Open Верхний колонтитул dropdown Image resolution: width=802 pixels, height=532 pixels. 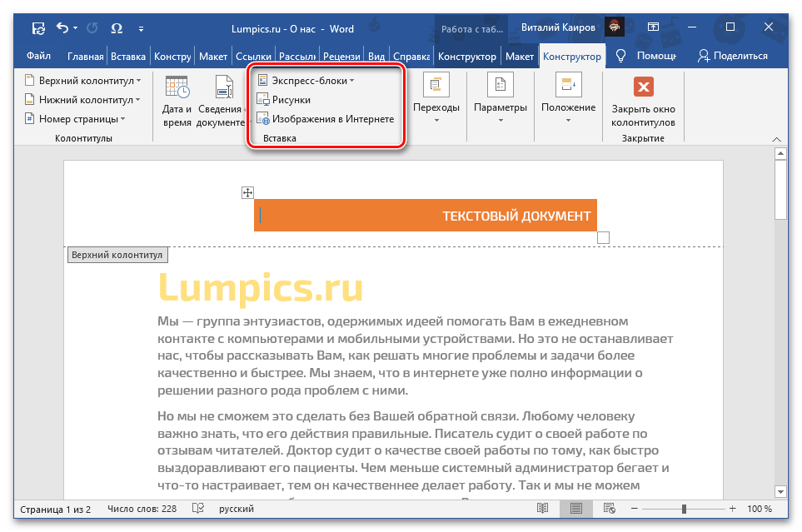pyautogui.click(x=82, y=81)
